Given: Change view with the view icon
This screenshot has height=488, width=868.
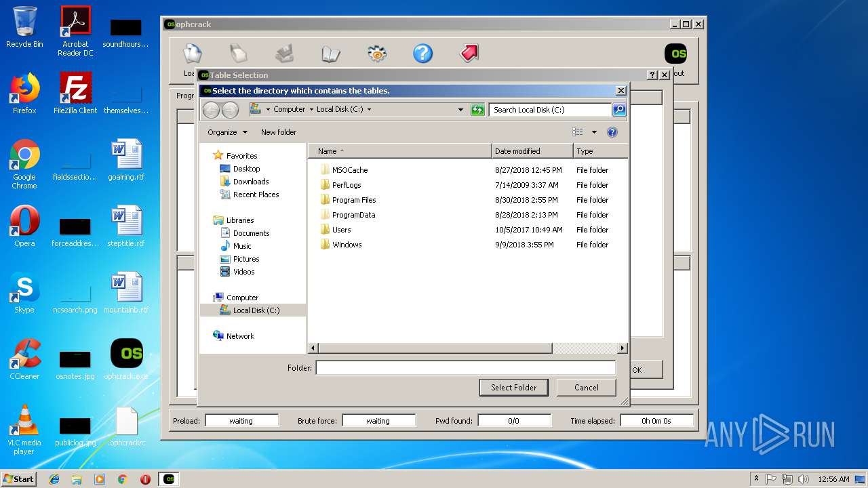Looking at the screenshot, I should (x=578, y=132).
